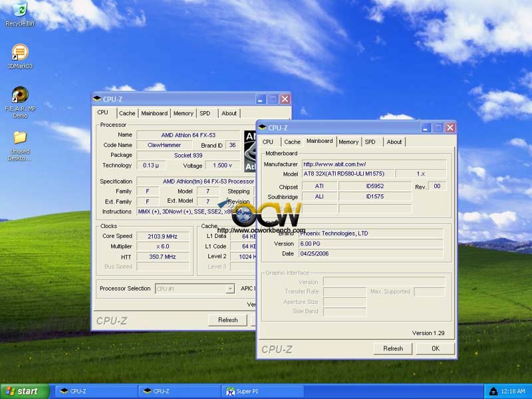Switch to CPU tab in front CPU-Z window
Image resolution: width=532 pixels, height=399 pixels.
tap(268, 142)
